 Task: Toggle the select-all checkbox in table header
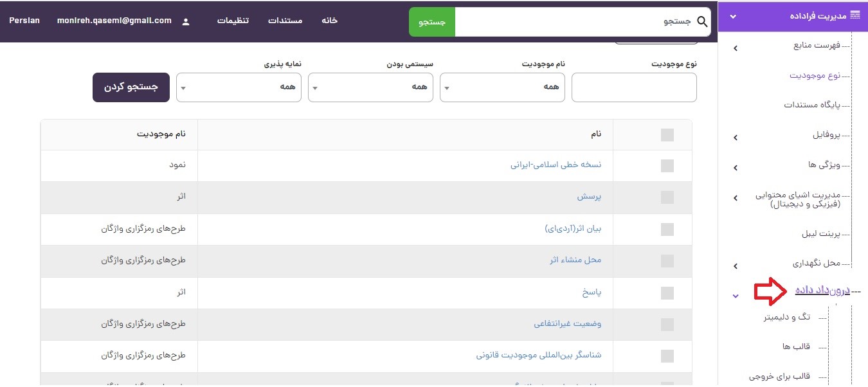[x=667, y=134]
